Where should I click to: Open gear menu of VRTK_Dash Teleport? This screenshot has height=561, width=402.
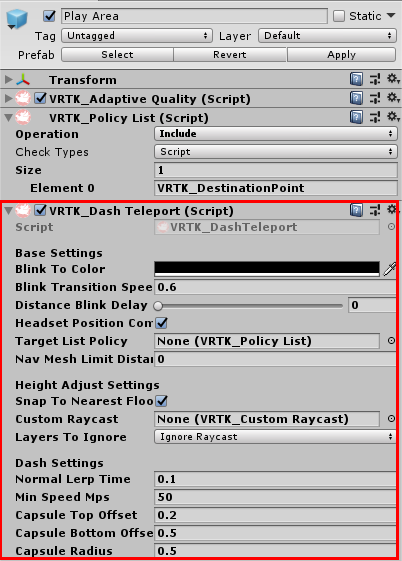[393, 210]
